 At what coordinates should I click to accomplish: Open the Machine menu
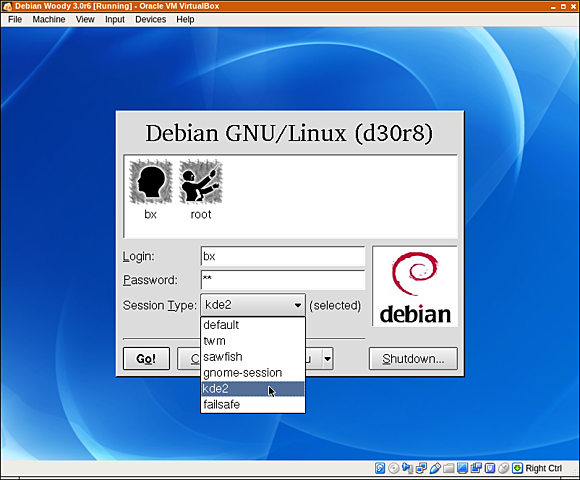tap(49, 19)
